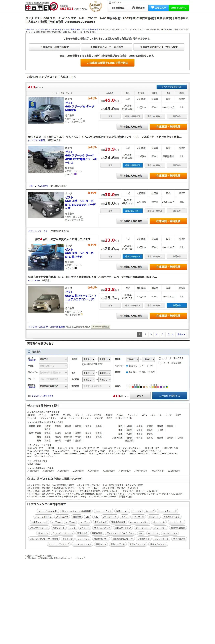The height and width of the screenshot is (644, 215).
Task: Check 本体価格で絞り込む checkbox
Action: (83, 364)
